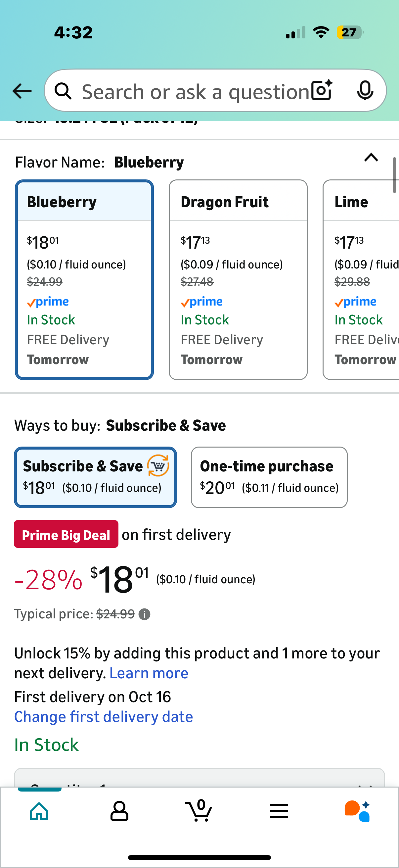This screenshot has height=868, width=399.
Task: Select Subscribe & Save buying option
Action: click(x=95, y=477)
